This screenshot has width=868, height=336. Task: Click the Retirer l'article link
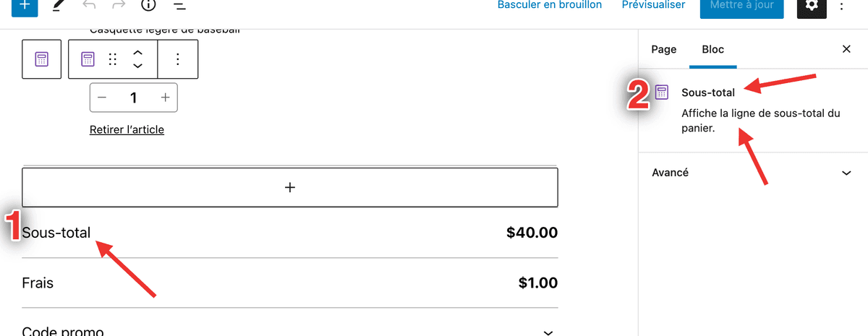tap(127, 129)
